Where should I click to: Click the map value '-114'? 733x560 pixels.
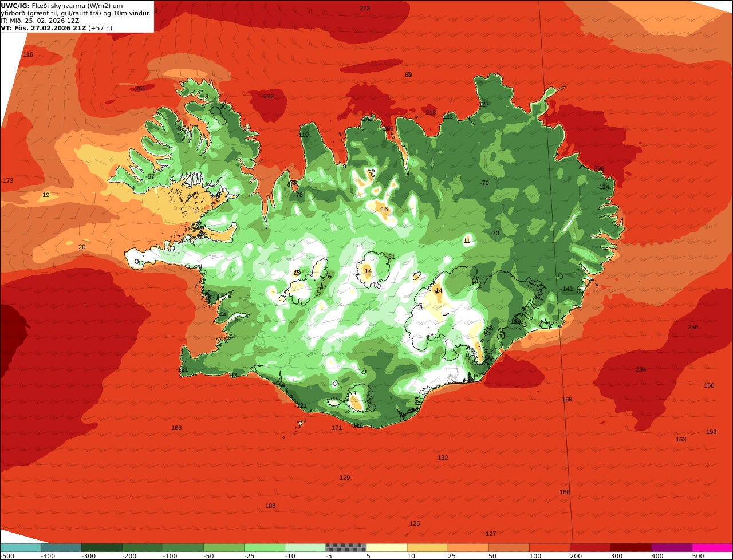click(603, 187)
